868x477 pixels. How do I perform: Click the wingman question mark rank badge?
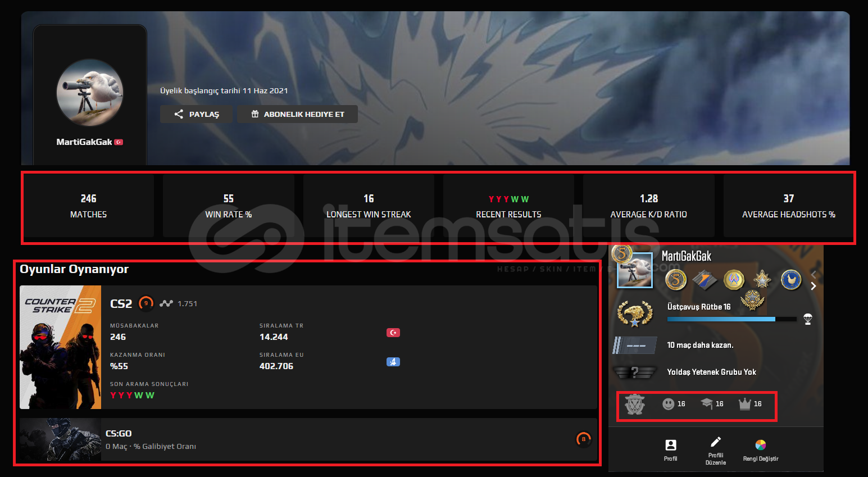635,372
